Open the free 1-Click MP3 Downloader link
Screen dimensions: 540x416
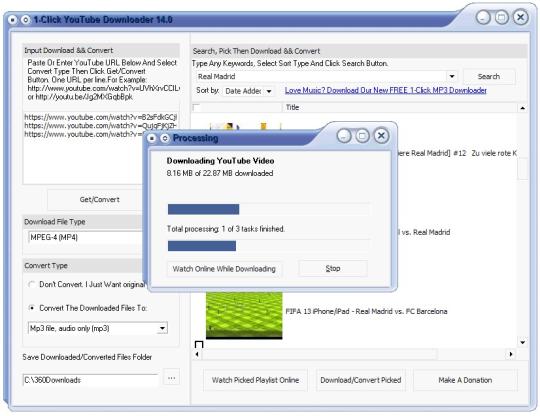pyautogui.click(x=385, y=91)
